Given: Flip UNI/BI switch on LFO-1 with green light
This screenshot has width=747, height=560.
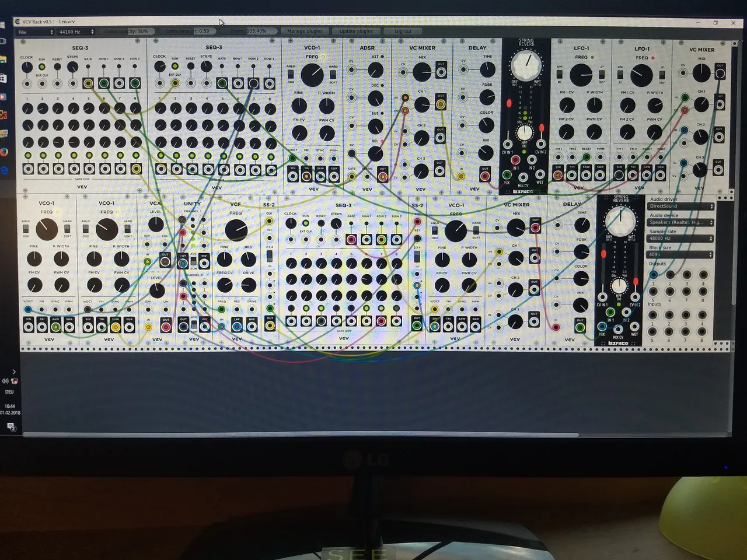Looking at the screenshot, I should point(559,75).
